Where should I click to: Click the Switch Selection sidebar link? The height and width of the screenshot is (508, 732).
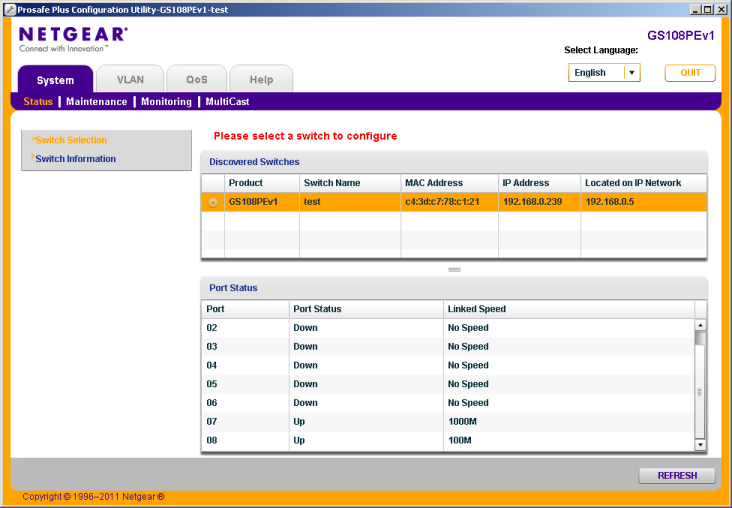71,140
